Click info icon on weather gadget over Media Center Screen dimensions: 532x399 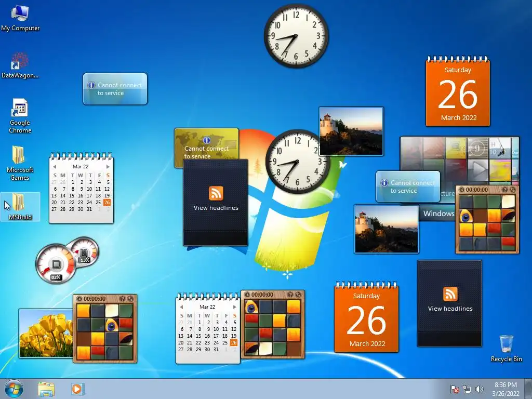pos(384,183)
